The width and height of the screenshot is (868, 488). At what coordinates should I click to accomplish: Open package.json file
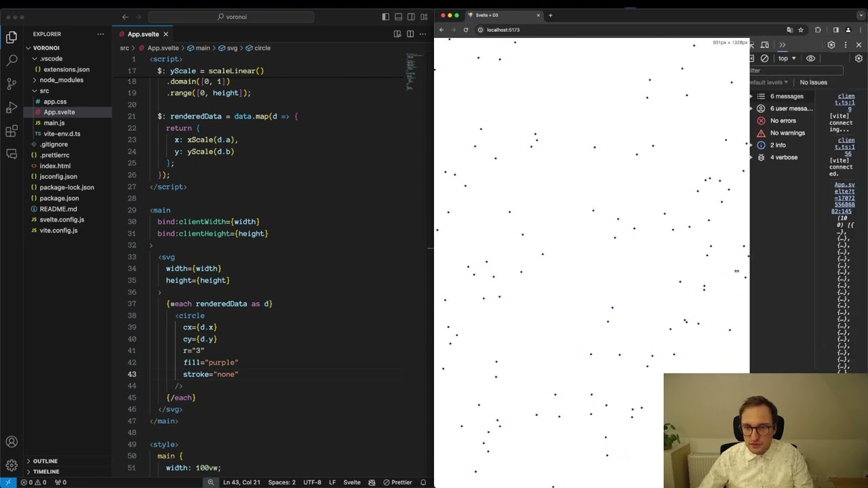59,198
